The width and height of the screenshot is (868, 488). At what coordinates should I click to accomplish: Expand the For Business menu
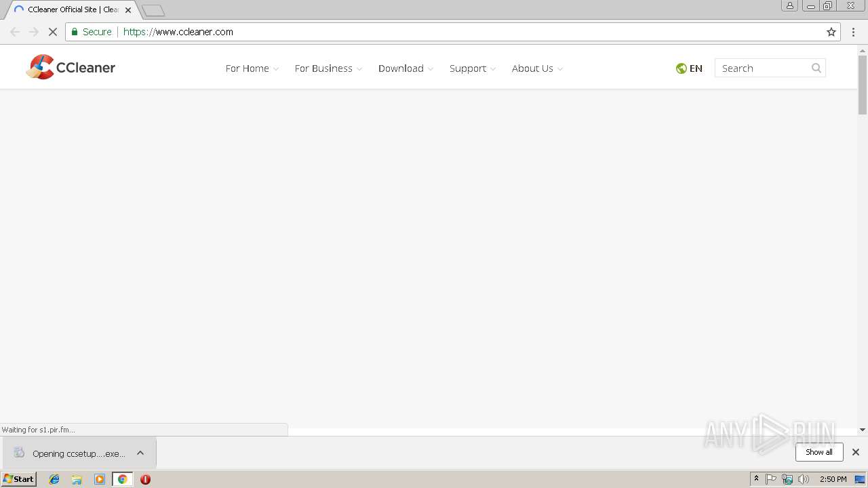point(328,68)
